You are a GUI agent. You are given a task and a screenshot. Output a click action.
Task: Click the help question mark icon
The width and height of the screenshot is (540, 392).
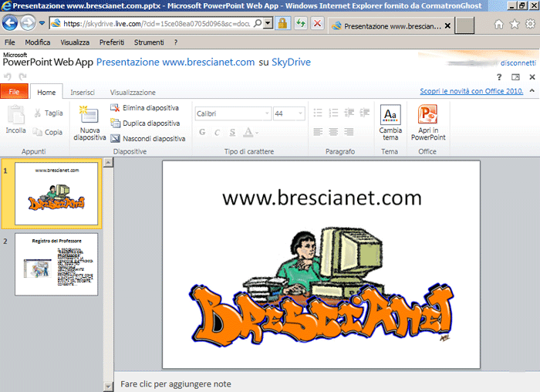coord(499,77)
